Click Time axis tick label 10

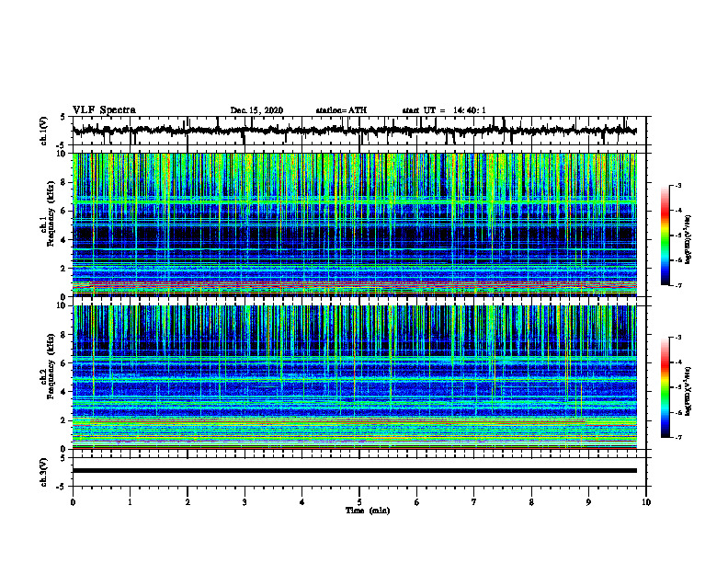(x=646, y=502)
